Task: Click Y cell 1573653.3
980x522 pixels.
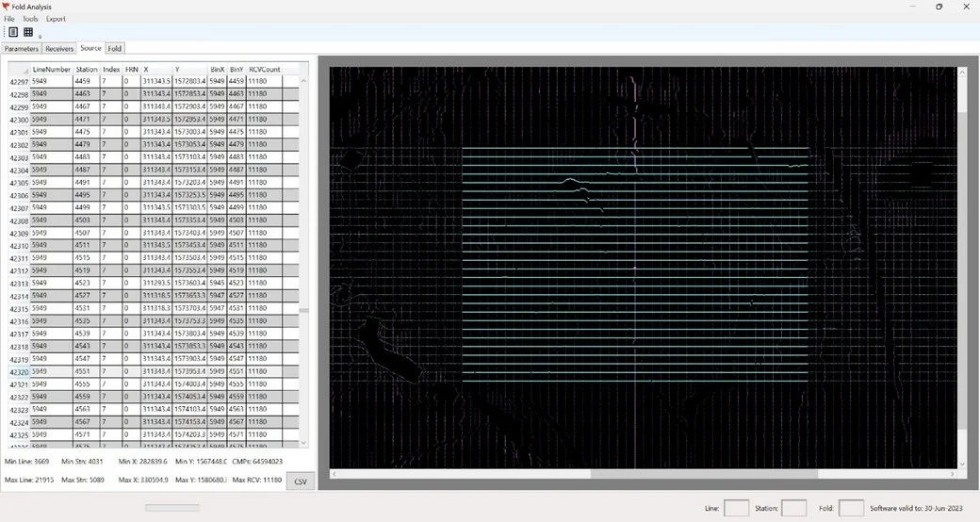Action: [190, 295]
